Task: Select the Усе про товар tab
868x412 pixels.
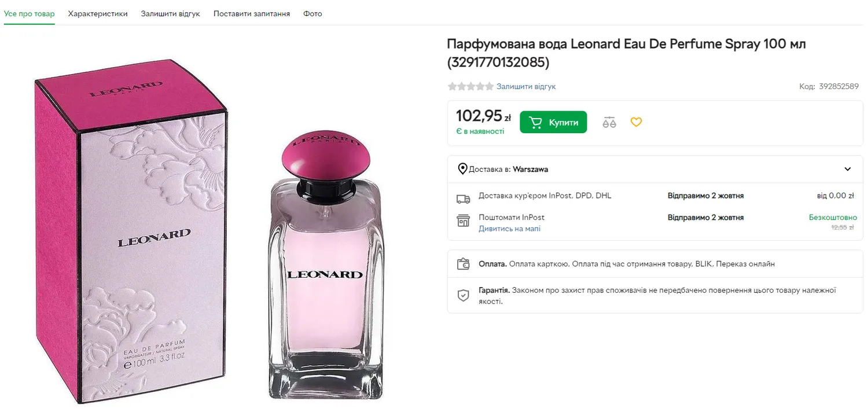Action: click(x=29, y=13)
